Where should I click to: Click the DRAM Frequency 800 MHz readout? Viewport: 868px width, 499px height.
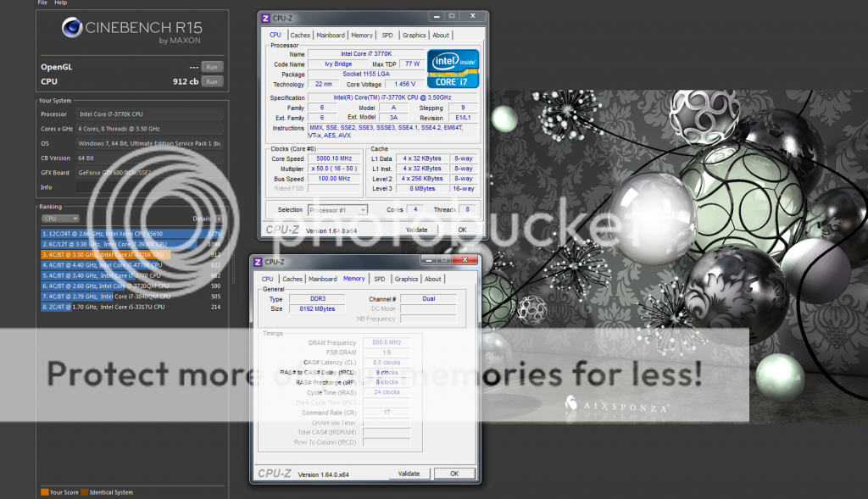pyautogui.click(x=386, y=341)
